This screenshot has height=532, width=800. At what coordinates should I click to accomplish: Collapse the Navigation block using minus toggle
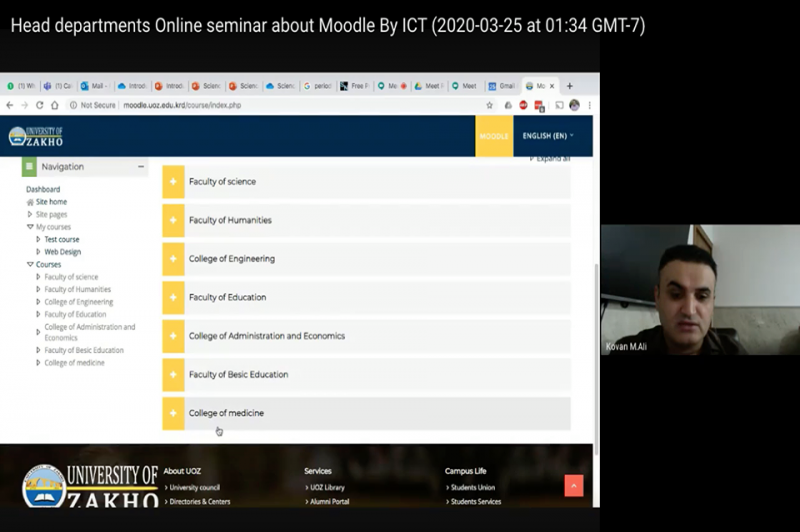(141, 167)
